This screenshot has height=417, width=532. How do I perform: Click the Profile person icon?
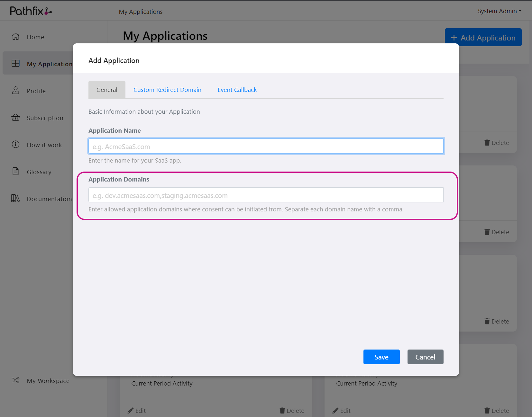(x=15, y=91)
